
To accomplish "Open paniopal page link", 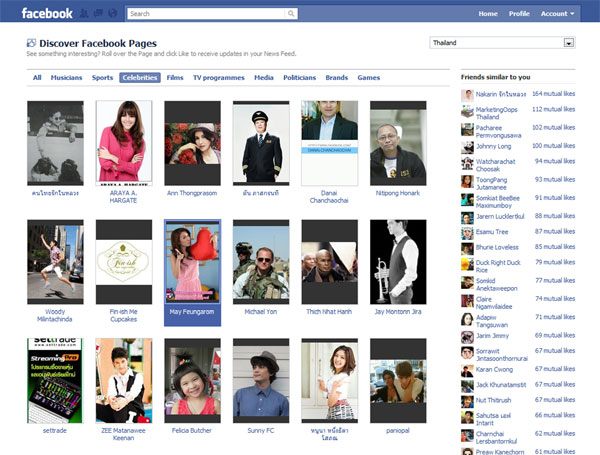I will (x=398, y=431).
